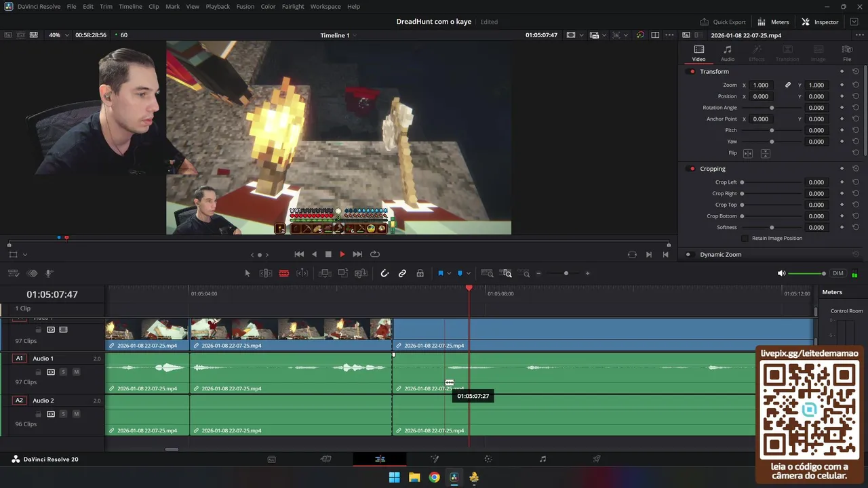Click the red Play button
868x488 pixels.
pyautogui.click(x=342, y=254)
